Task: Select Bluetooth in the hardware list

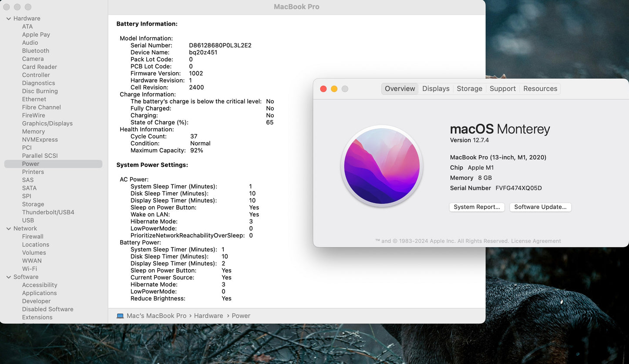Action: pos(36,51)
